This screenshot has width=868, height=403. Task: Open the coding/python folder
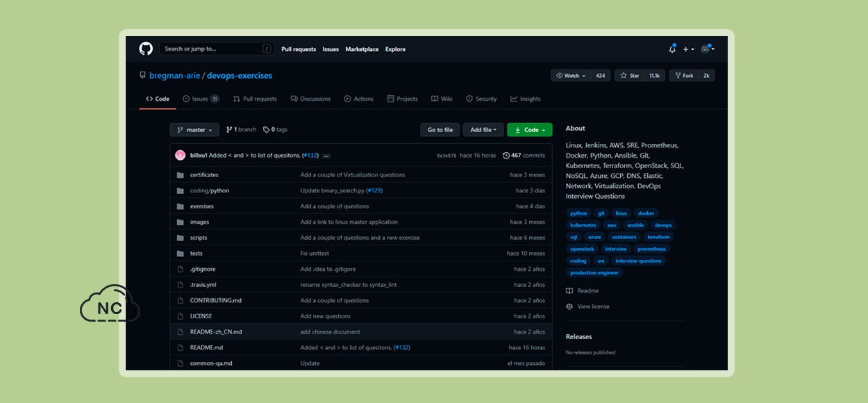point(210,190)
